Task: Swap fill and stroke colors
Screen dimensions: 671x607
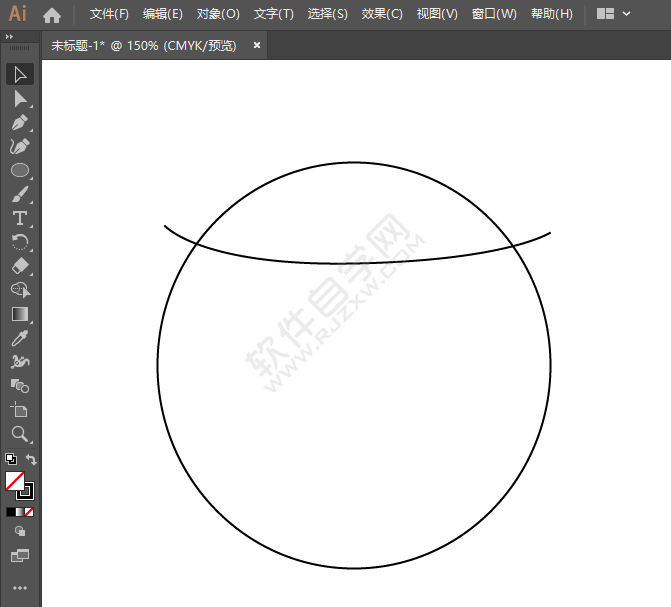Action: click(32, 460)
